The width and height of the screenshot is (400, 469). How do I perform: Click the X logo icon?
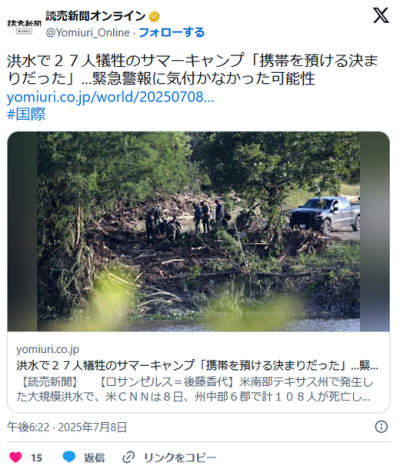coord(381,16)
